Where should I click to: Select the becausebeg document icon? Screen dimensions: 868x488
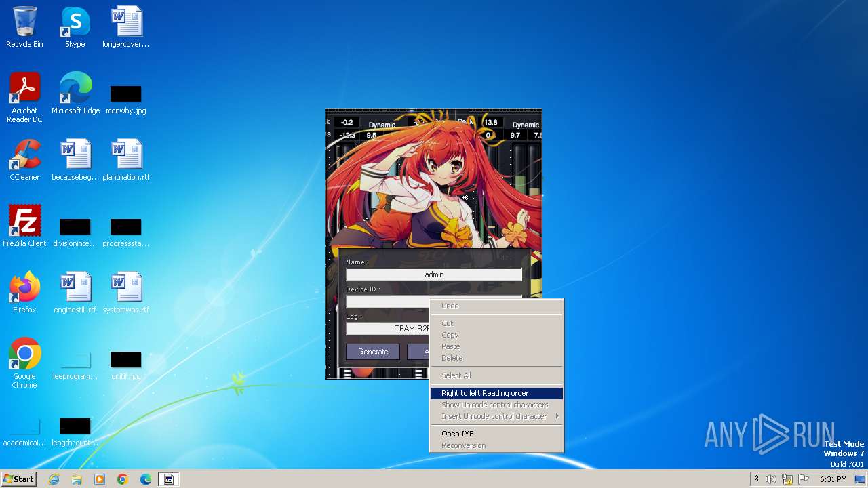[x=75, y=160]
